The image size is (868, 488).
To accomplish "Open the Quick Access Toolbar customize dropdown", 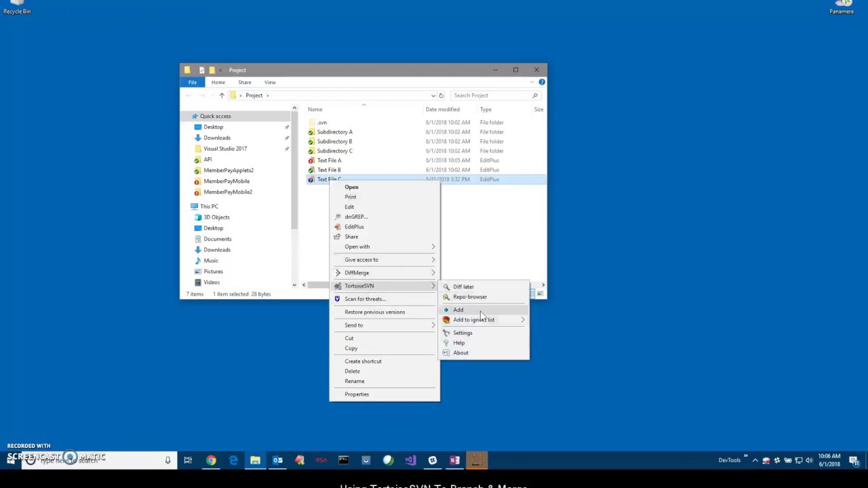I will pyautogui.click(x=220, y=70).
